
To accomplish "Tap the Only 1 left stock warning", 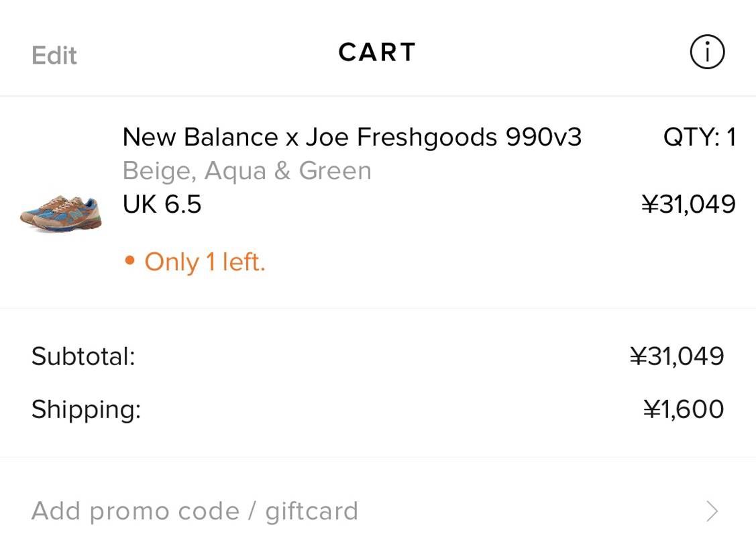I will point(195,262).
